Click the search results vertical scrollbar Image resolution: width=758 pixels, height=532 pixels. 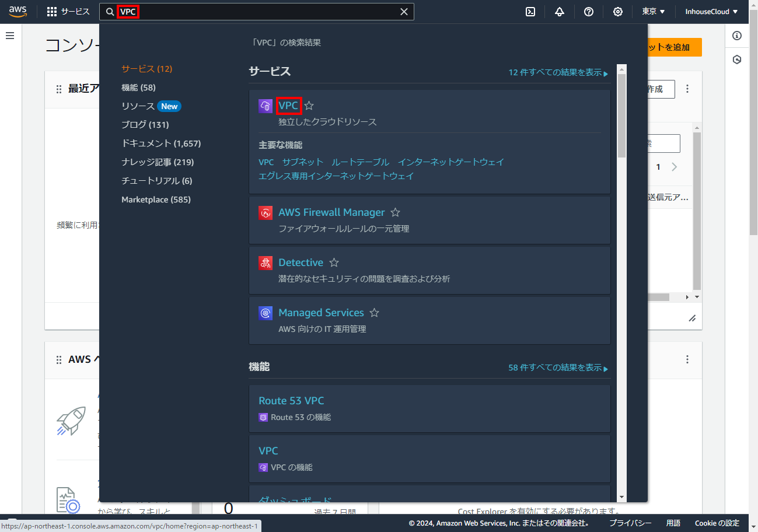(x=621, y=117)
